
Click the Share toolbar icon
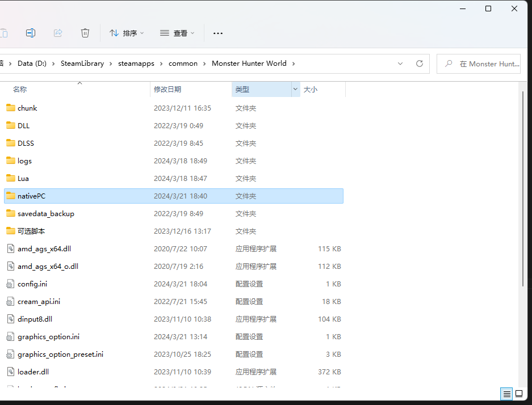click(x=58, y=33)
